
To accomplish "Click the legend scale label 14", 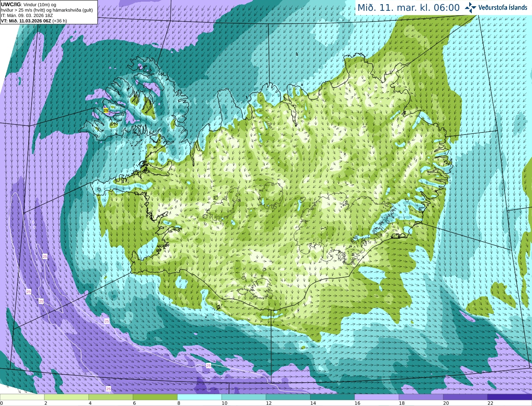I will (313, 403).
